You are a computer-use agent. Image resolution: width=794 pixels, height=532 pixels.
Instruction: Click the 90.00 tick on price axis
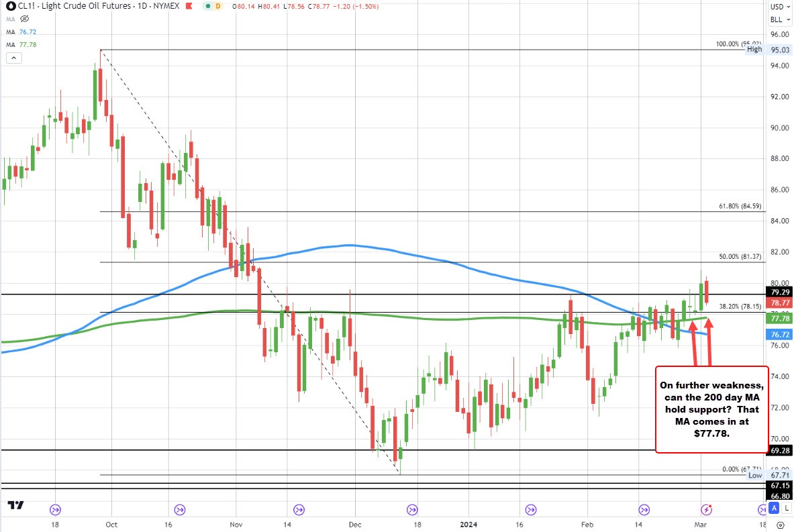point(780,127)
